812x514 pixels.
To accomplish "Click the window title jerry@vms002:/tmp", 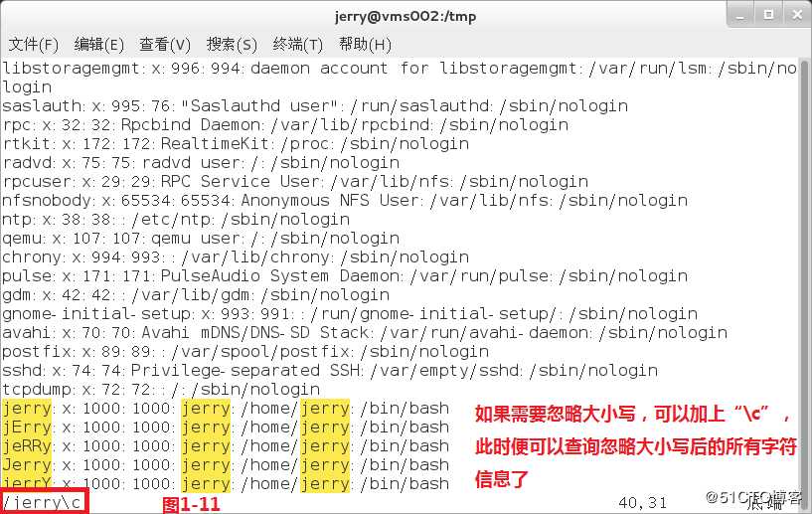I will 406,17.
